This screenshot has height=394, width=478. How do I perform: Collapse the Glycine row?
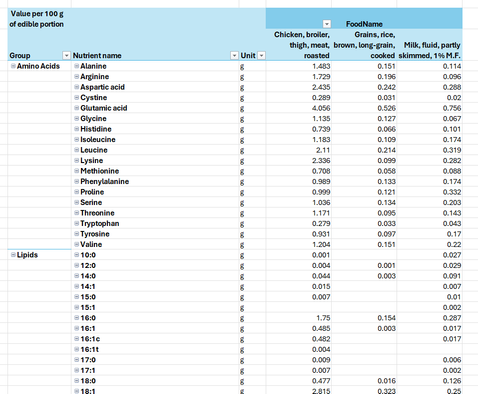coord(77,118)
